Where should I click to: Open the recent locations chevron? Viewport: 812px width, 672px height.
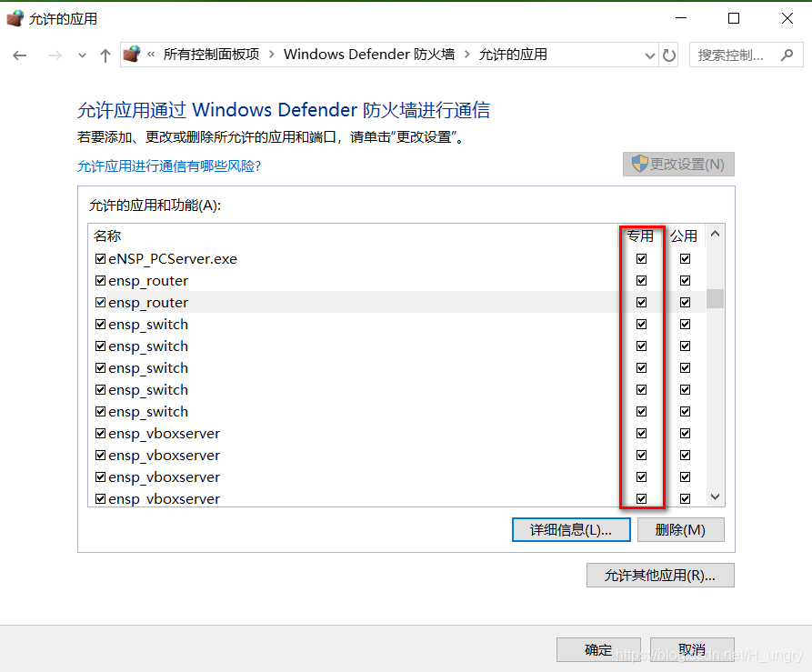[82, 55]
